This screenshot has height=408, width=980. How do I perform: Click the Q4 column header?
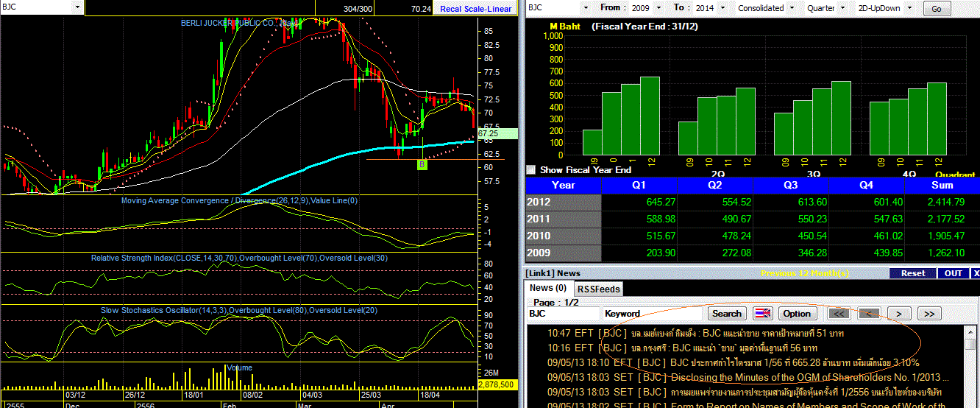tap(867, 186)
